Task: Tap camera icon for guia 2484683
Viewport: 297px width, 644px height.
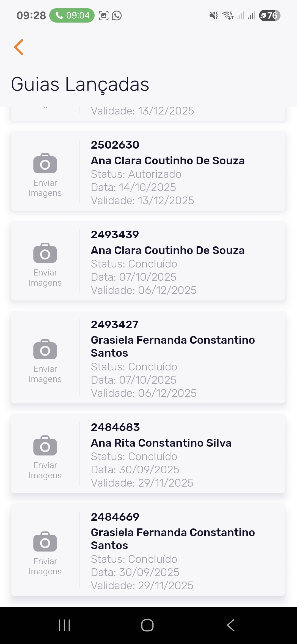Action: point(45,446)
